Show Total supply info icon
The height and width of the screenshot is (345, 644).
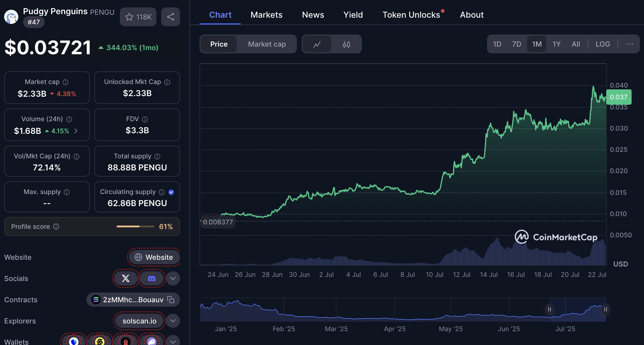157,156
